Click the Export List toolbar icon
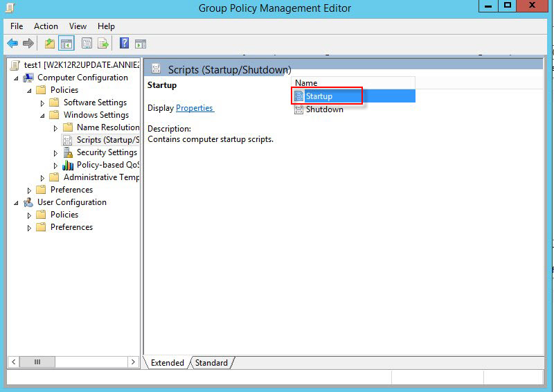 tap(103, 44)
